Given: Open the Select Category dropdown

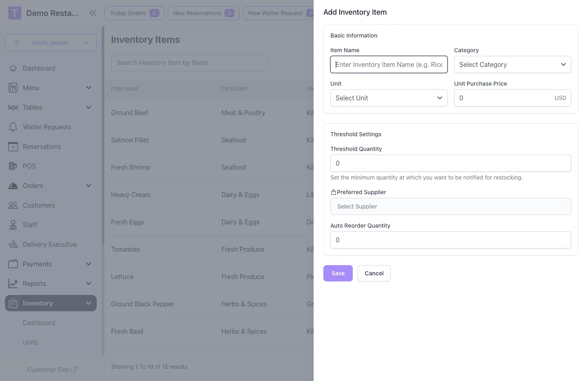Looking at the screenshot, I should pyautogui.click(x=512, y=64).
